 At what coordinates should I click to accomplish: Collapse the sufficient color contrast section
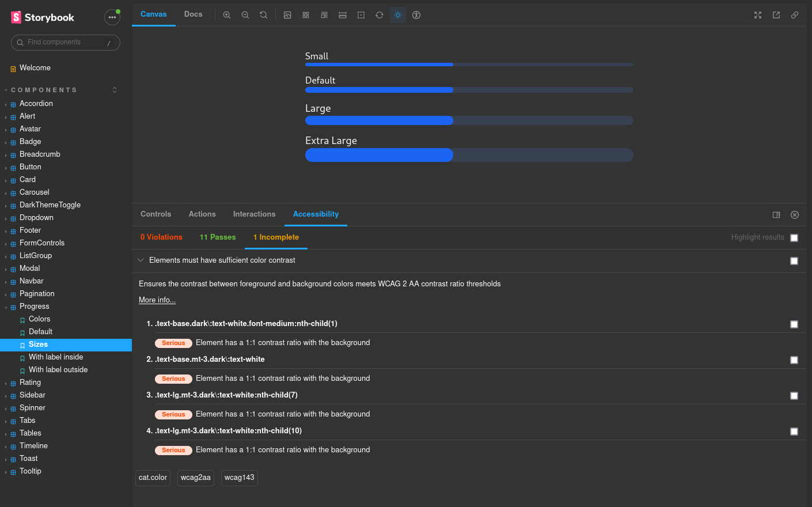pyautogui.click(x=141, y=260)
